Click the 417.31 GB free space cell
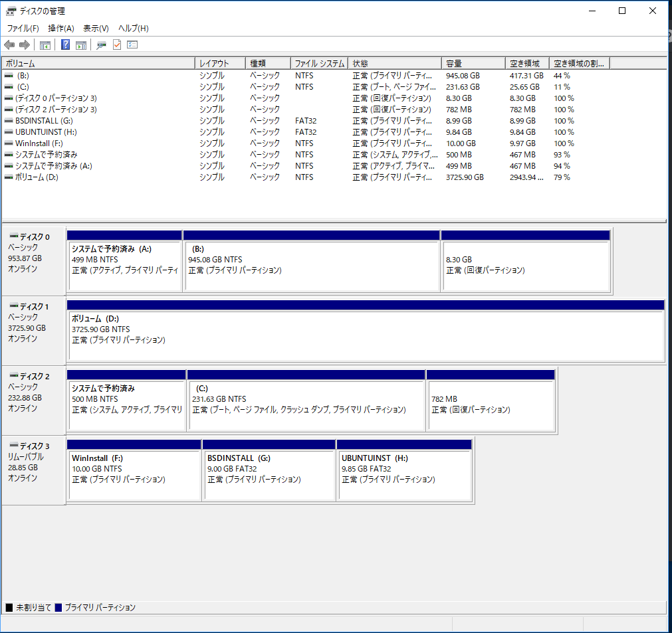 (x=526, y=76)
